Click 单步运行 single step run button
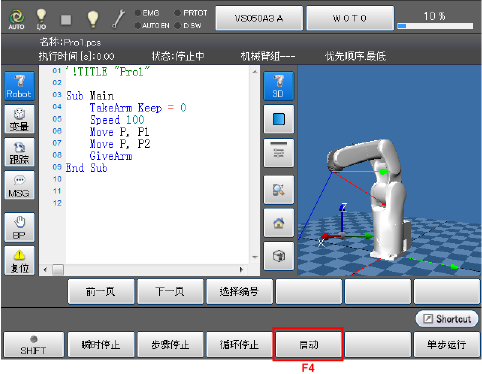482x374 pixels. [x=447, y=345]
